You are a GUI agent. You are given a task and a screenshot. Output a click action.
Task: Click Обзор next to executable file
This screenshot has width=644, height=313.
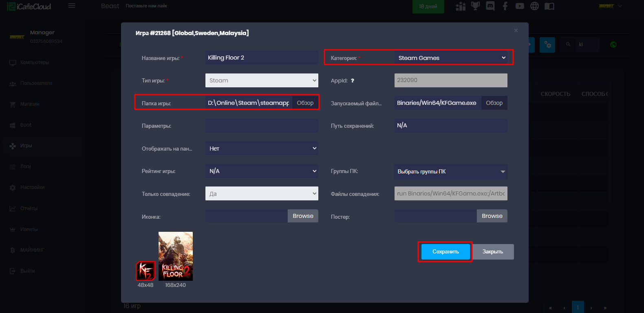494,103
